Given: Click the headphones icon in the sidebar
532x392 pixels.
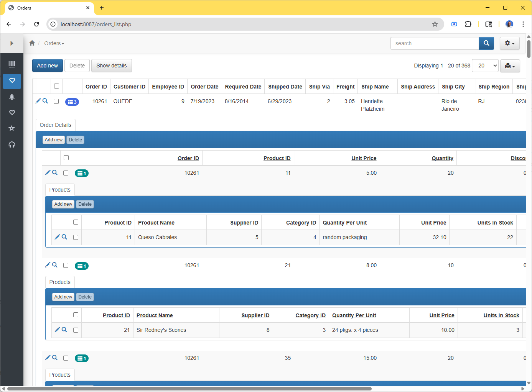Looking at the screenshot, I should click(12, 144).
